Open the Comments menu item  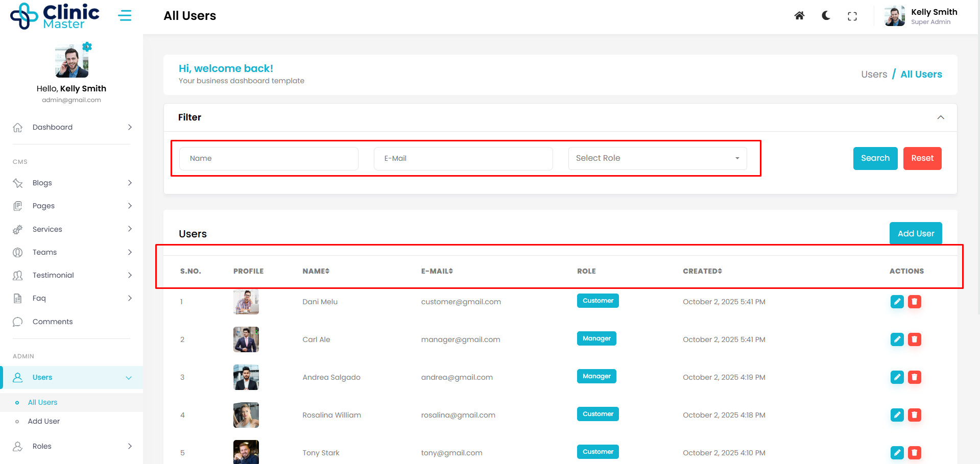pos(53,322)
